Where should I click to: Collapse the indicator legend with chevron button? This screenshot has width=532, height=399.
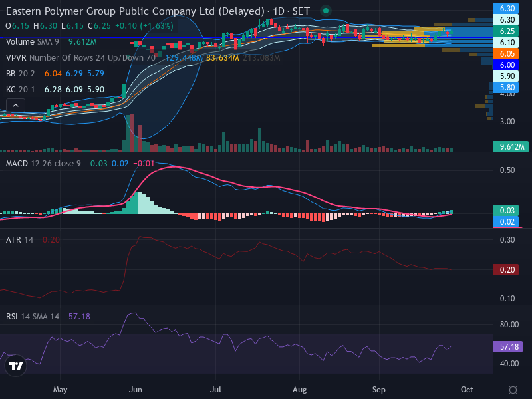pyautogui.click(x=15, y=106)
